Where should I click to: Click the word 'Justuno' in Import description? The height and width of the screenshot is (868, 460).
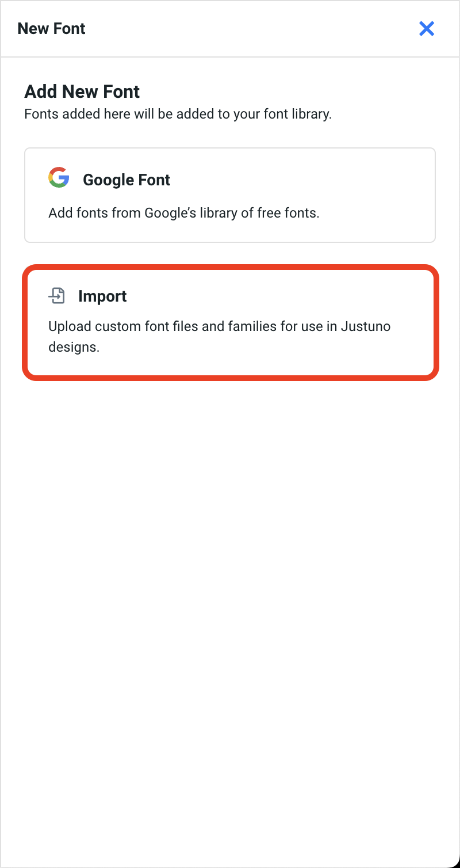click(x=366, y=326)
